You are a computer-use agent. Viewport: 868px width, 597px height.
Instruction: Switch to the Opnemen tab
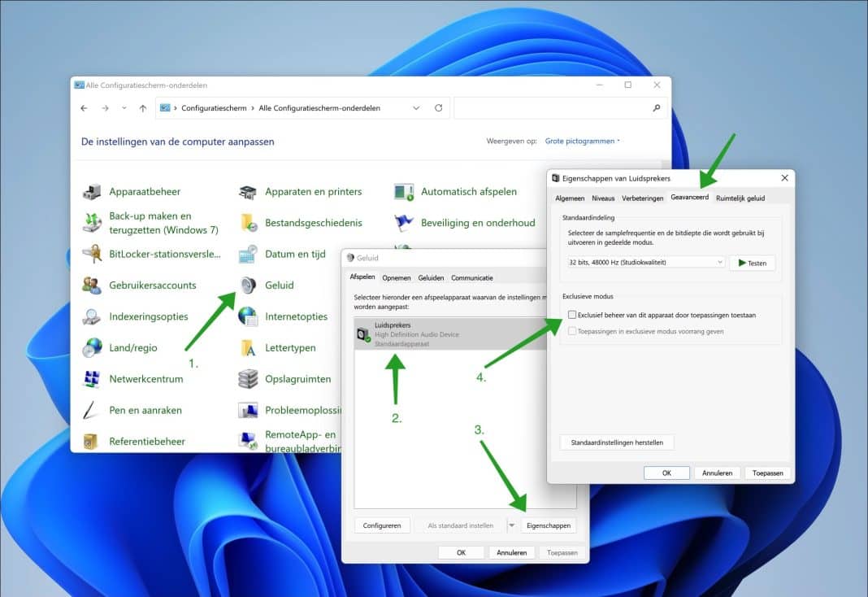pyautogui.click(x=396, y=277)
